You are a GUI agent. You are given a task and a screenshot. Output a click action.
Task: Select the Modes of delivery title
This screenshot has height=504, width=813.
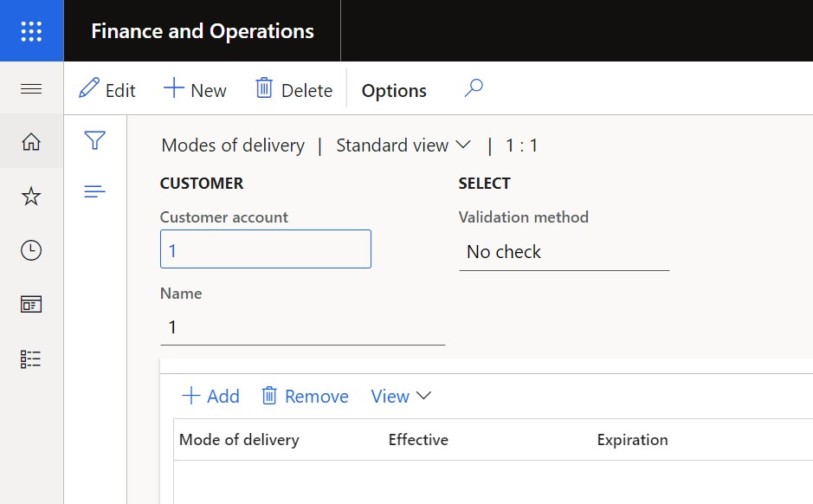[232, 145]
